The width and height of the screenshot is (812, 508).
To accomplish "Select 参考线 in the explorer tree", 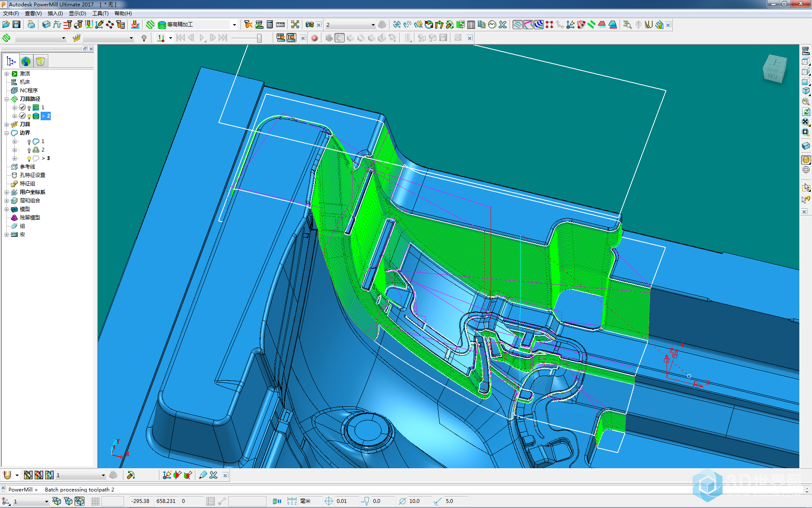I will point(27,167).
